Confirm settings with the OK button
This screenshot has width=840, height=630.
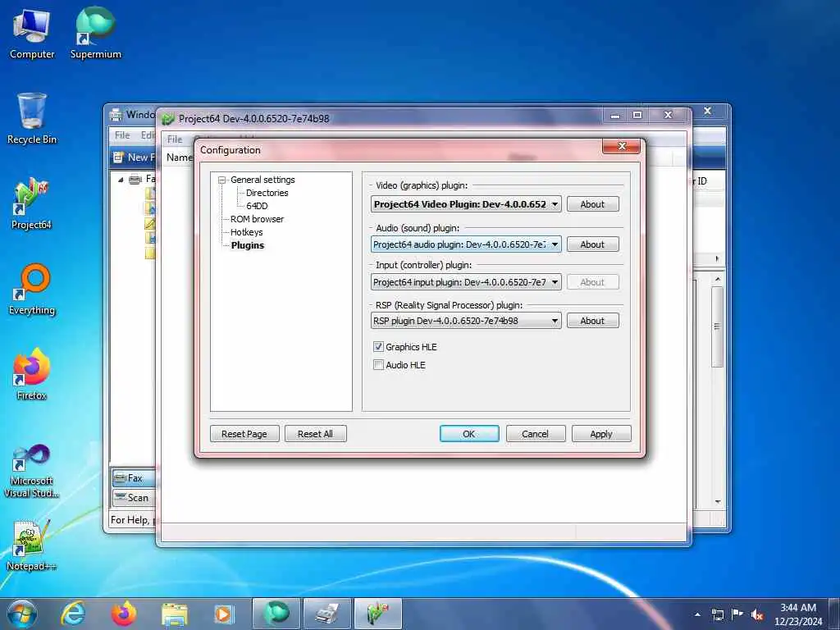pos(469,434)
